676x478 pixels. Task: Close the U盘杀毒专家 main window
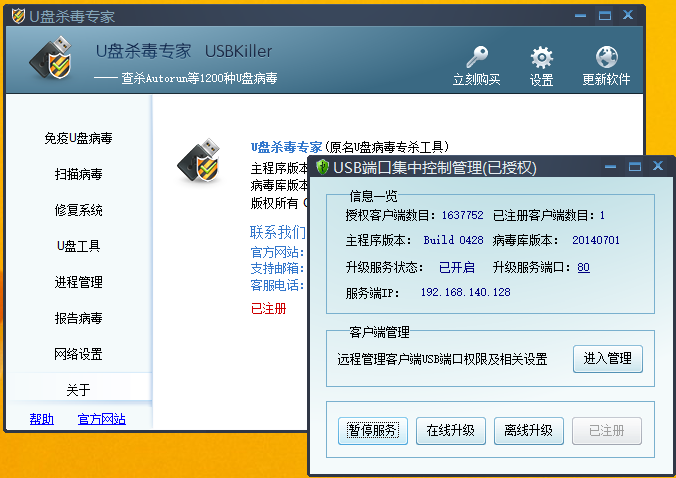(628, 15)
